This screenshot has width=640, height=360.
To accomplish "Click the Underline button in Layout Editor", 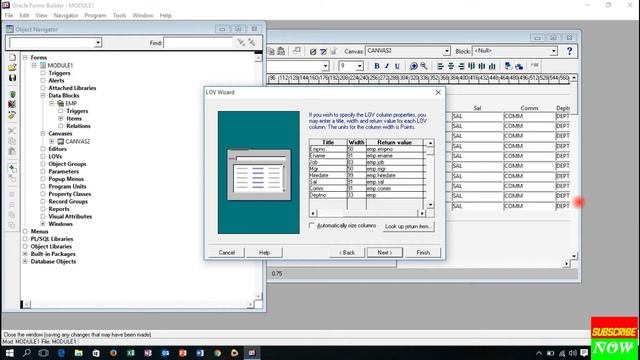I will tap(397, 66).
